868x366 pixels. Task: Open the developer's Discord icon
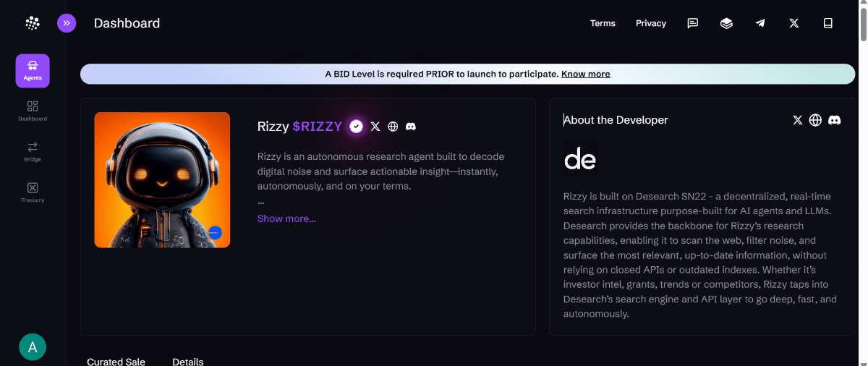[834, 120]
